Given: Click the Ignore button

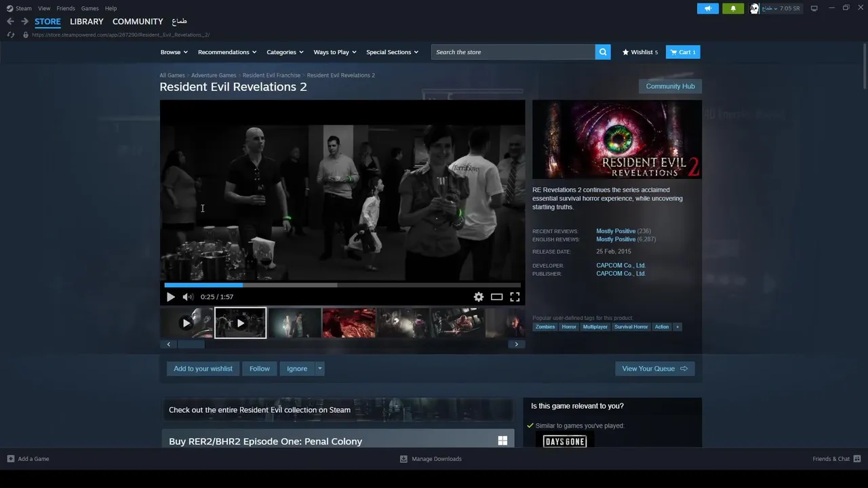Looking at the screenshot, I should (x=297, y=369).
